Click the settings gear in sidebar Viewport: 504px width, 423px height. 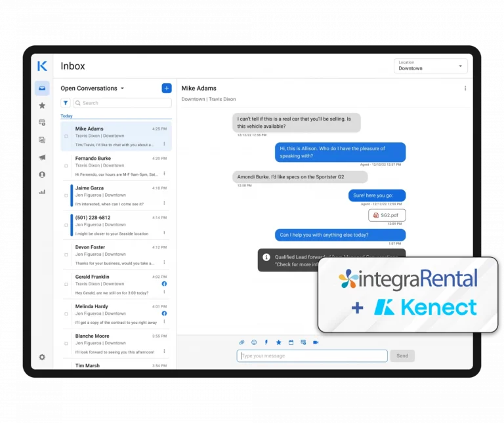pyautogui.click(x=42, y=357)
